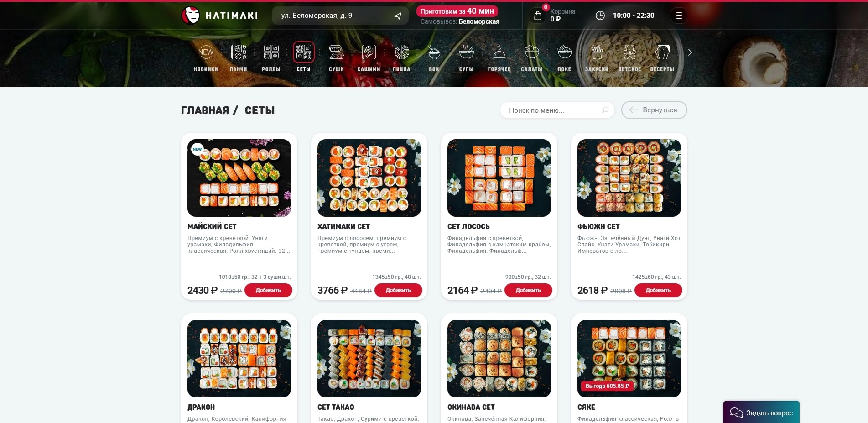868x423 pixels.
Task: Click the geolocation arrow in address field
Action: (x=398, y=16)
